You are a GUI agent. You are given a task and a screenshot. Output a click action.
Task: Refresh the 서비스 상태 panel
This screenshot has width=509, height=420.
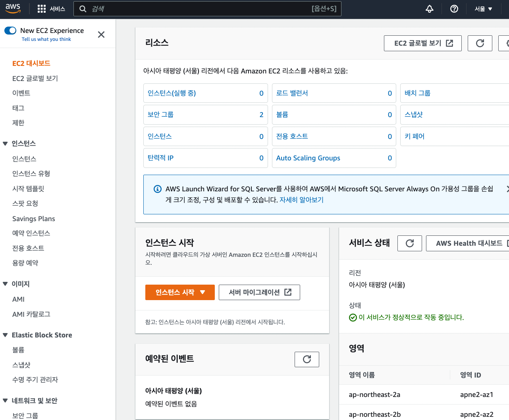[410, 243]
